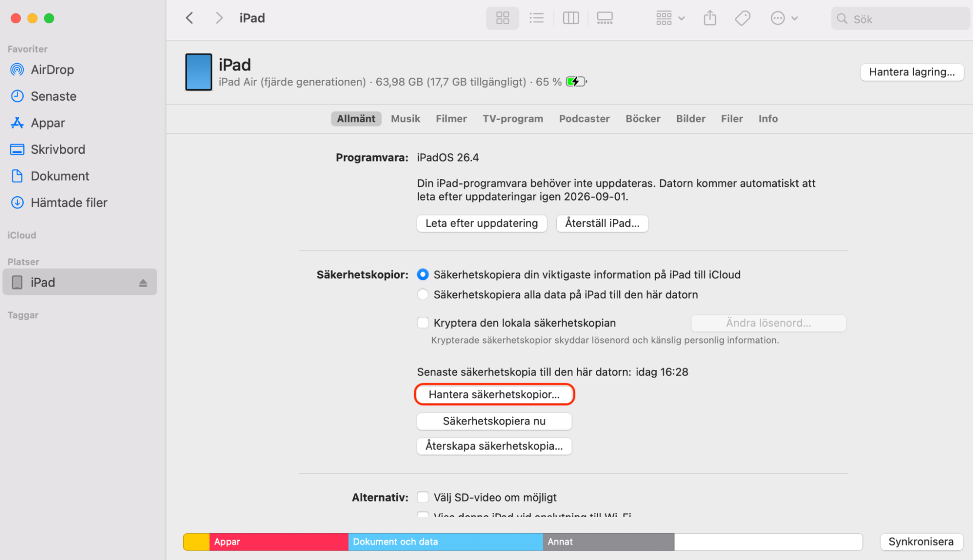Switch to icon grid view

[x=502, y=18]
